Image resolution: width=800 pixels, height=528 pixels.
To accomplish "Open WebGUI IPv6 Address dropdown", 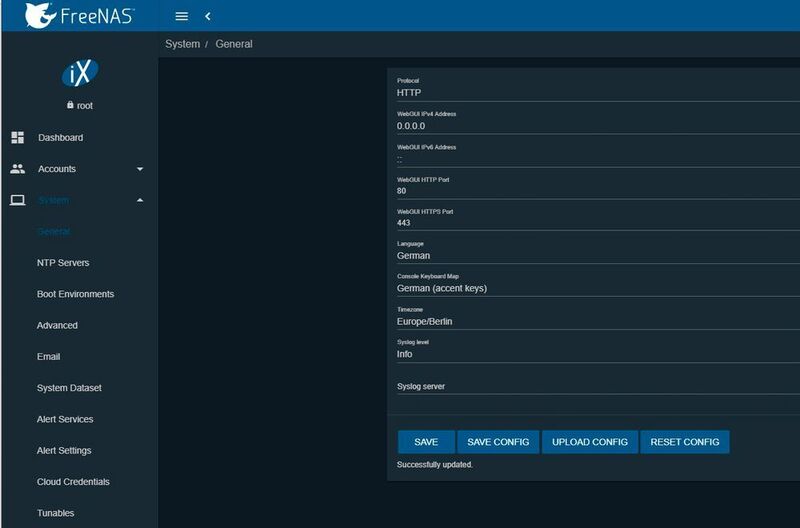I will (598, 159).
